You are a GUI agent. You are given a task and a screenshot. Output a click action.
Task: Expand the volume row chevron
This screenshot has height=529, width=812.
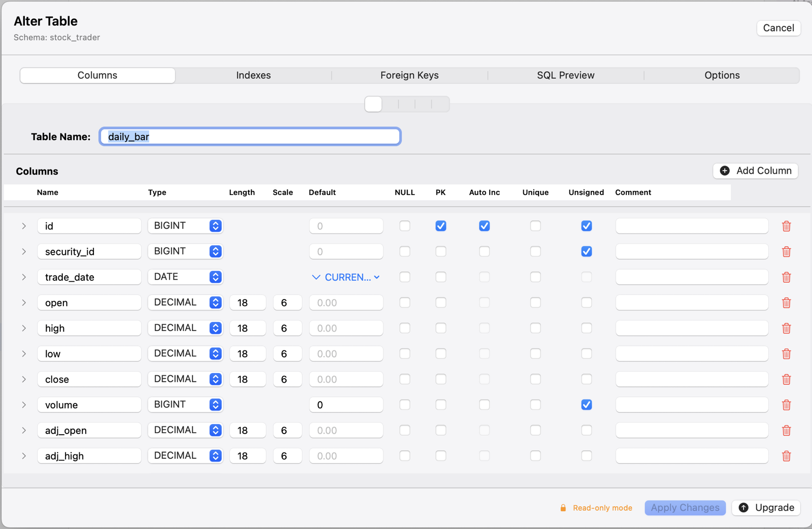tap(24, 405)
